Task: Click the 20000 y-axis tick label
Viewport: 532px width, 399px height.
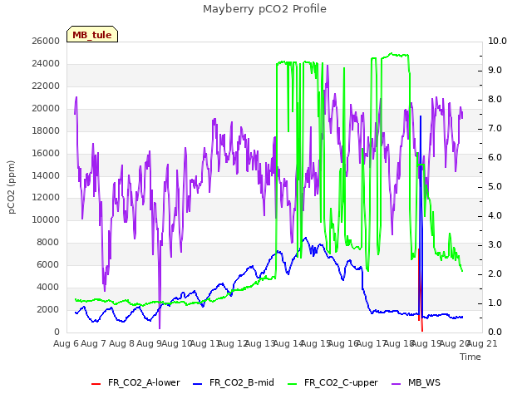Action: pyautogui.click(x=46, y=109)
